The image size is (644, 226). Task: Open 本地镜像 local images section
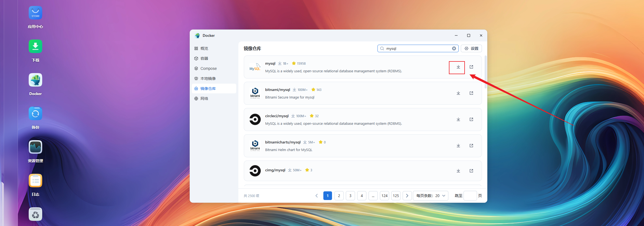click(x=214, y=78)
